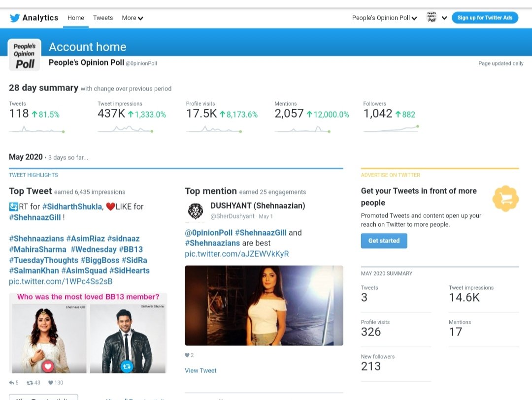Open the #Shehnaazians hashtag in top mention
Viewport: 532px width, 400px height.
tap(212, 243)
